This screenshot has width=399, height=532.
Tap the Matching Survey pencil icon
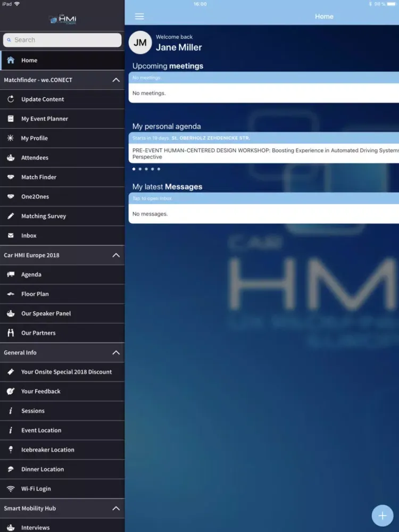click(x=11, y=216)
